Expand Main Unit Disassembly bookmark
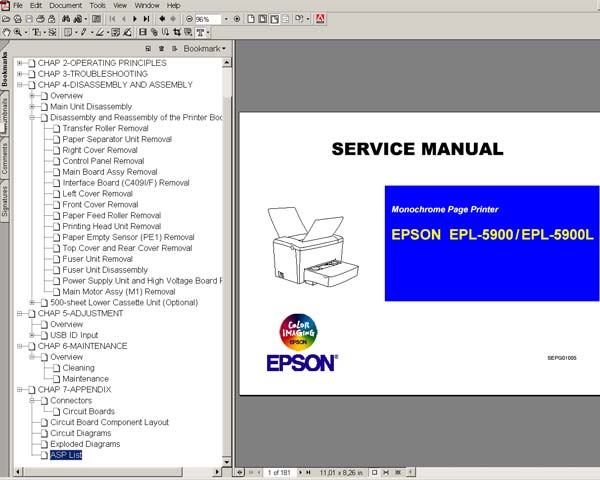 pos(32,106)
